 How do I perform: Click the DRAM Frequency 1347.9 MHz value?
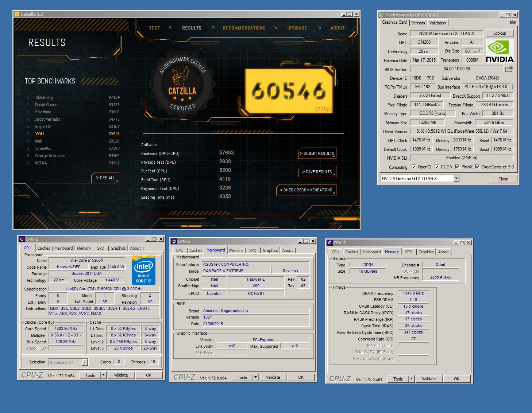(x=413, y=293)
